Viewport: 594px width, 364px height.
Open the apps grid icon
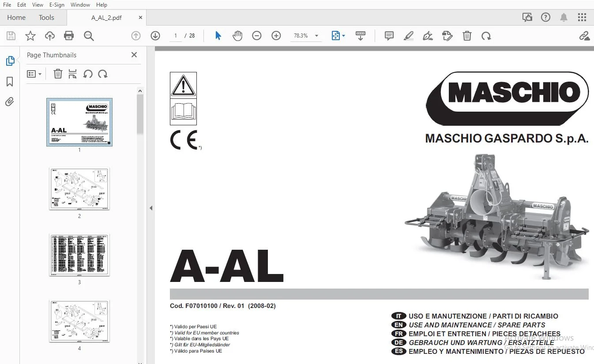tap(582, 18)
